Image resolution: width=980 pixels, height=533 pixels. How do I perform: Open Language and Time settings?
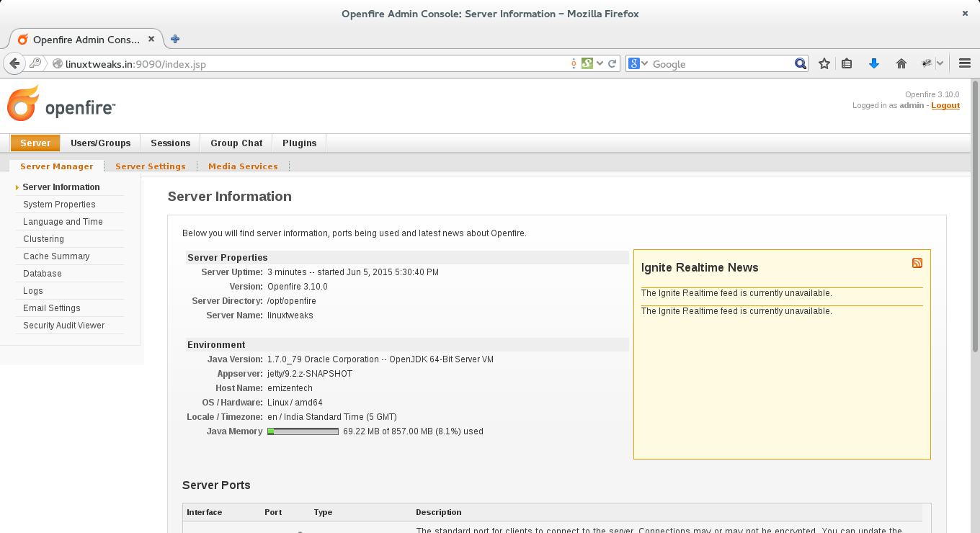coord(63,222)
